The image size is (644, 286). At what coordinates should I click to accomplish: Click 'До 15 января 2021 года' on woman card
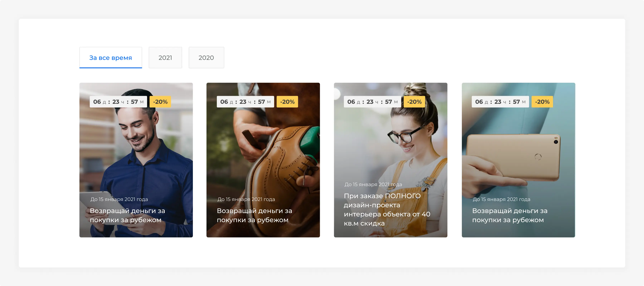click(373, 185)
